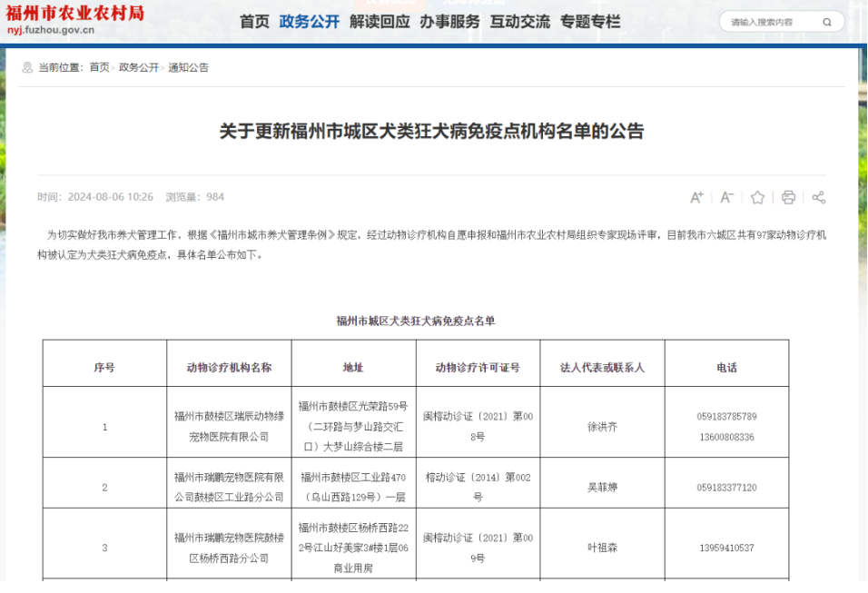
Task: Click the phone number 059183377120 cell
Action: [726, 488]
